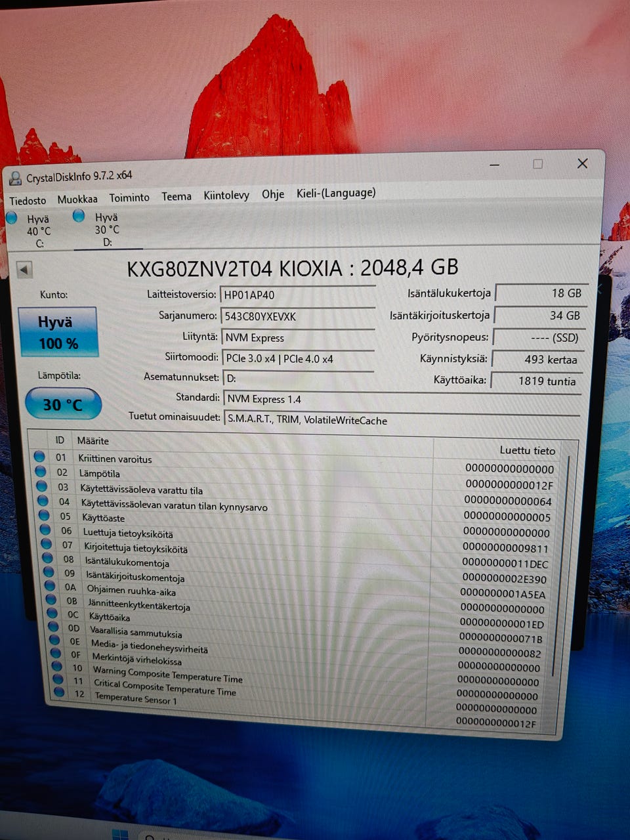Open the Tiedosto menu
The image size is (630, 840).
point(27,200)
